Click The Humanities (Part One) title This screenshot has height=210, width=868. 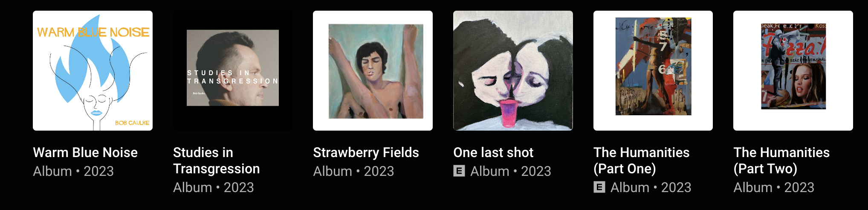click(641, 160)
